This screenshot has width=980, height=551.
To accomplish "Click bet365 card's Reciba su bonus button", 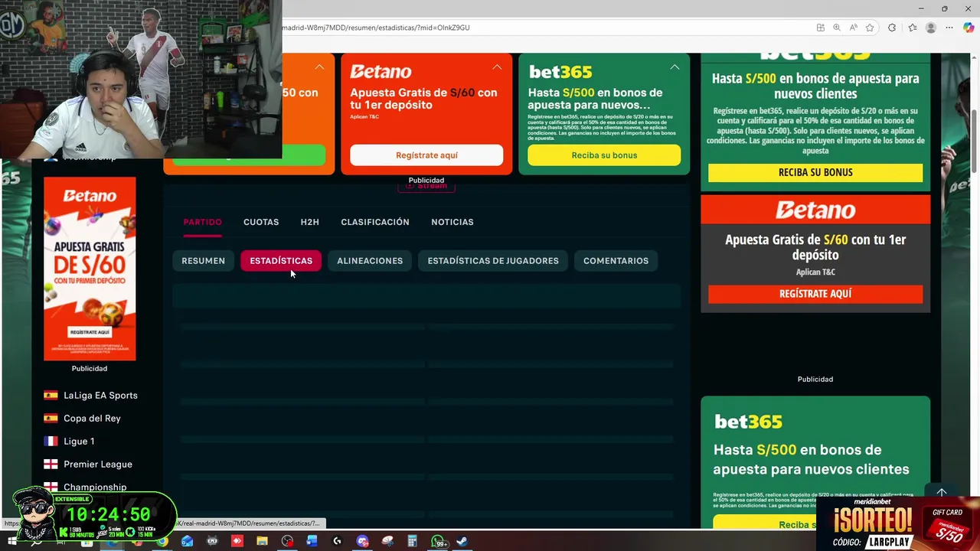I will 604,155.
